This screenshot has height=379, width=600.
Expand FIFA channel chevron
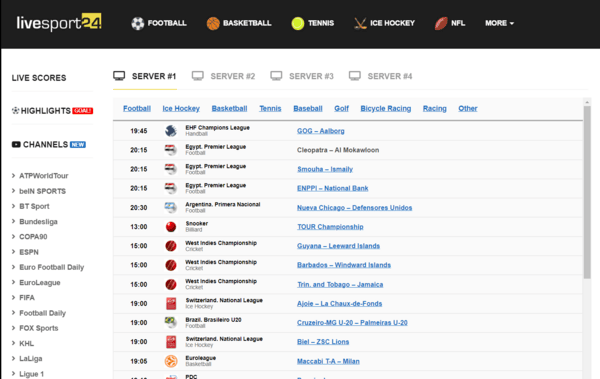tap(13, 297)
